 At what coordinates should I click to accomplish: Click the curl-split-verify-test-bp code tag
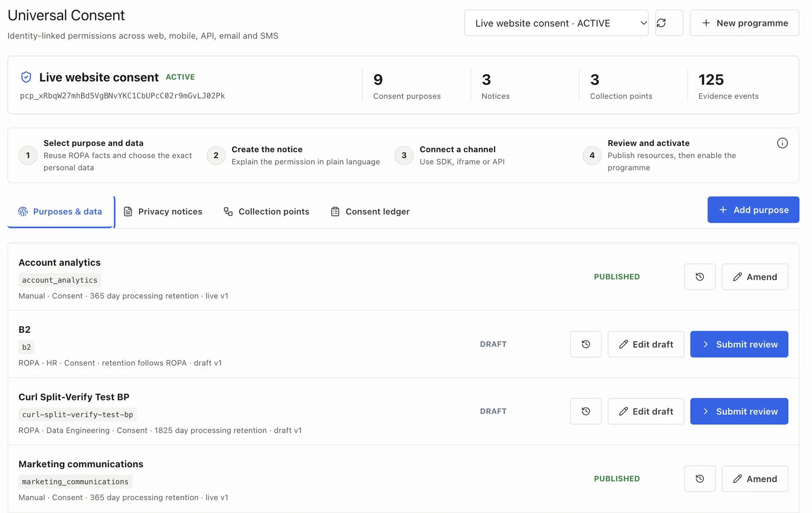pos(78,415)
